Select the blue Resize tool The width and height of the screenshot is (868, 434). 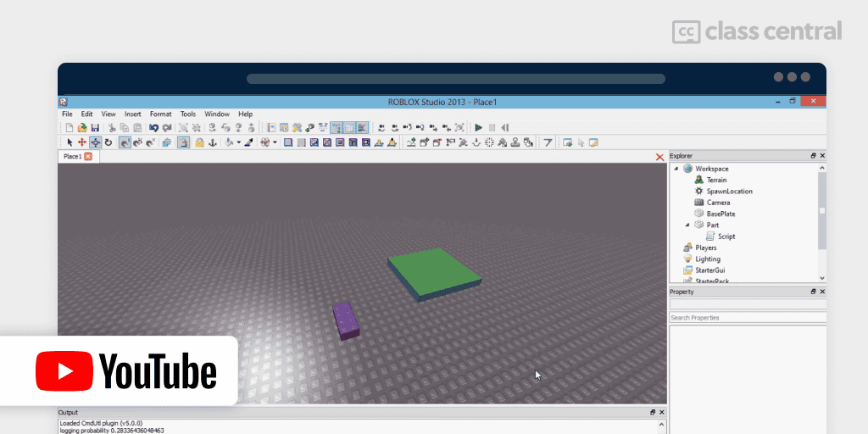coord(95,142)
